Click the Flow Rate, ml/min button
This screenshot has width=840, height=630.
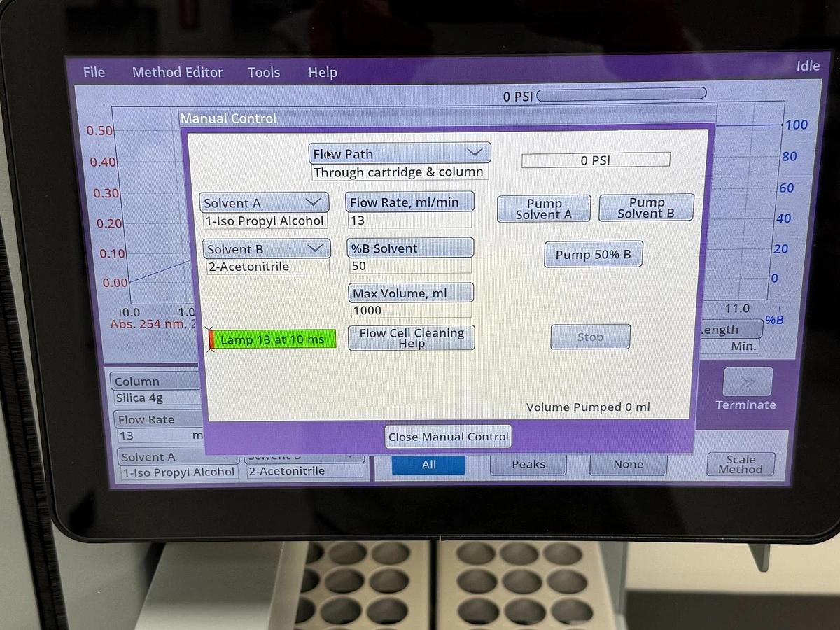410,202
